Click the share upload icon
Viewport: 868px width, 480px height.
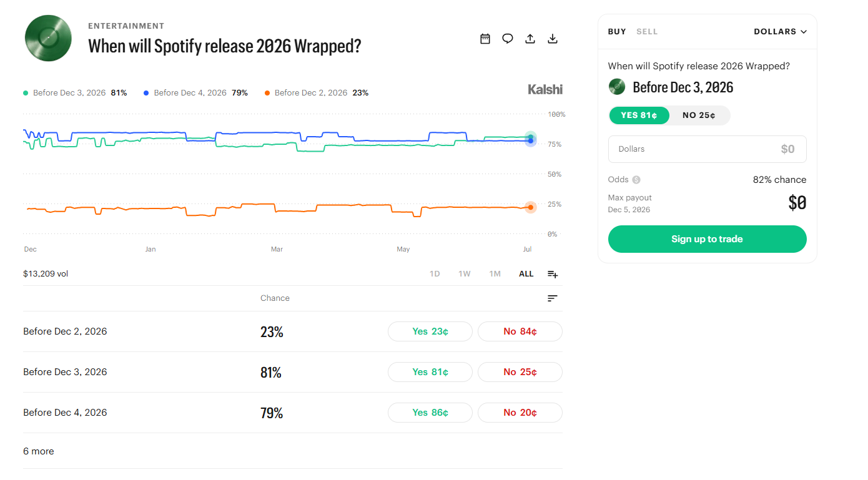point(530,39)
